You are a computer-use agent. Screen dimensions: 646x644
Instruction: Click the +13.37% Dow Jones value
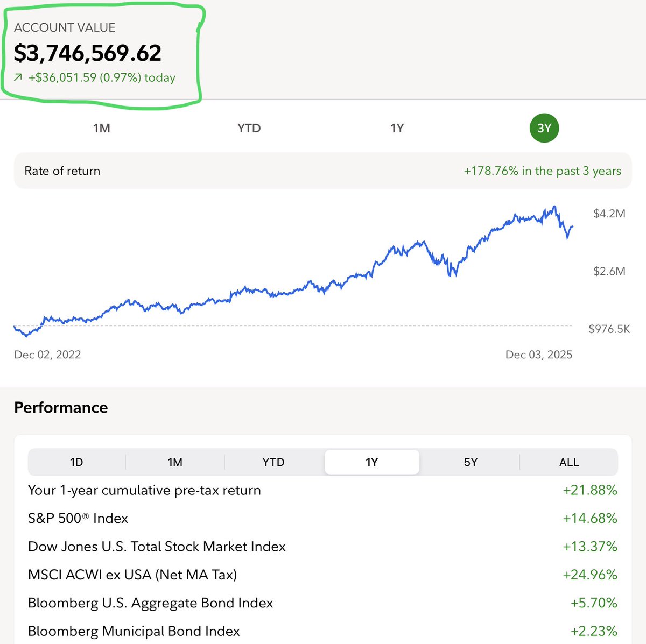pos(590,547)
